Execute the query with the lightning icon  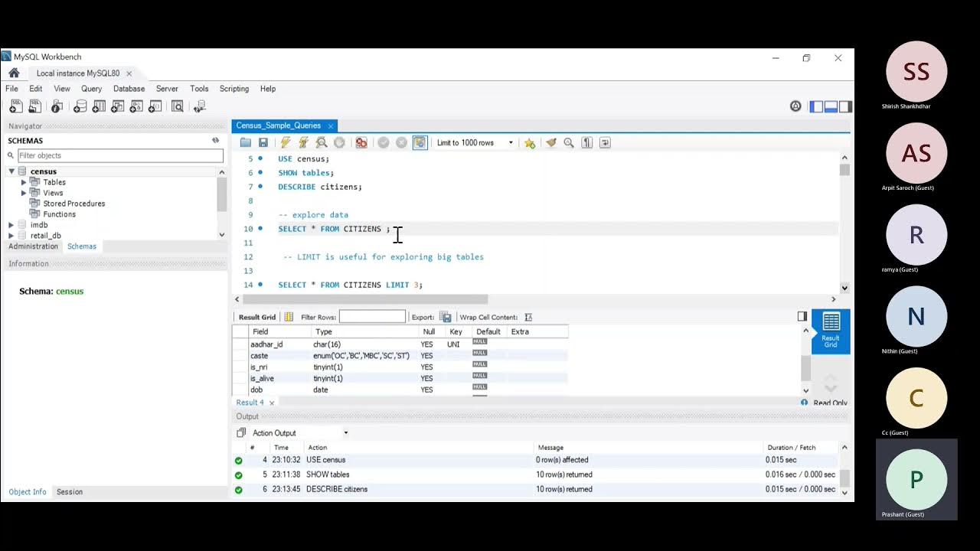pos(286,142)
